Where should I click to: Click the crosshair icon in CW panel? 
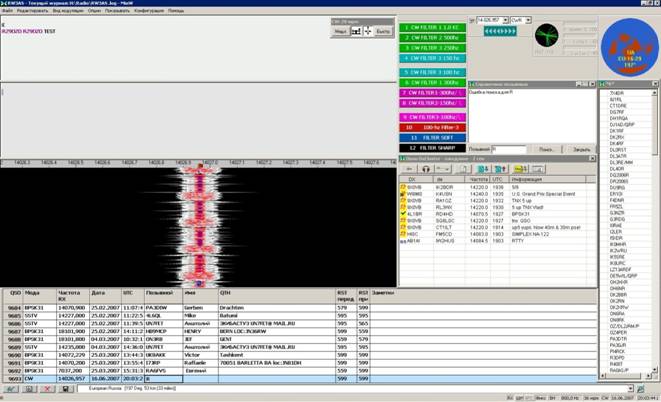point(368,31)
